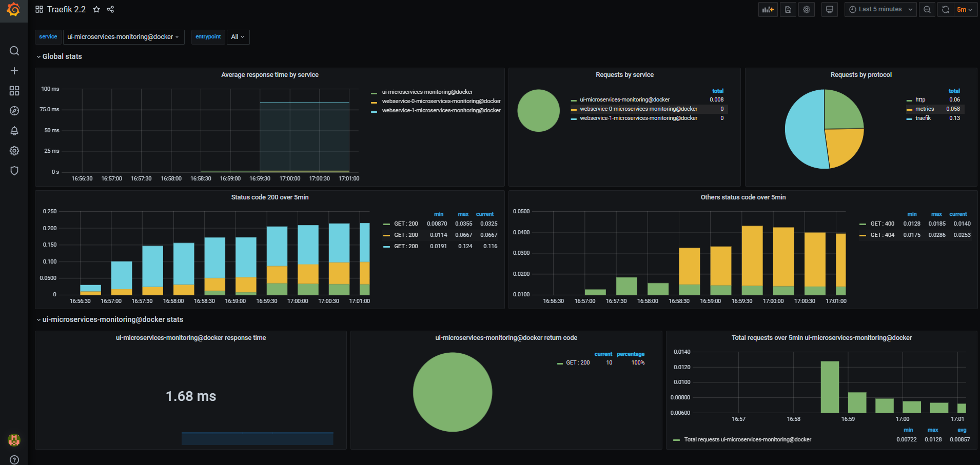This screenshot has height=465, width=980.
Task: Open the Last 5 minutes time picker
Action: point(880,9)
